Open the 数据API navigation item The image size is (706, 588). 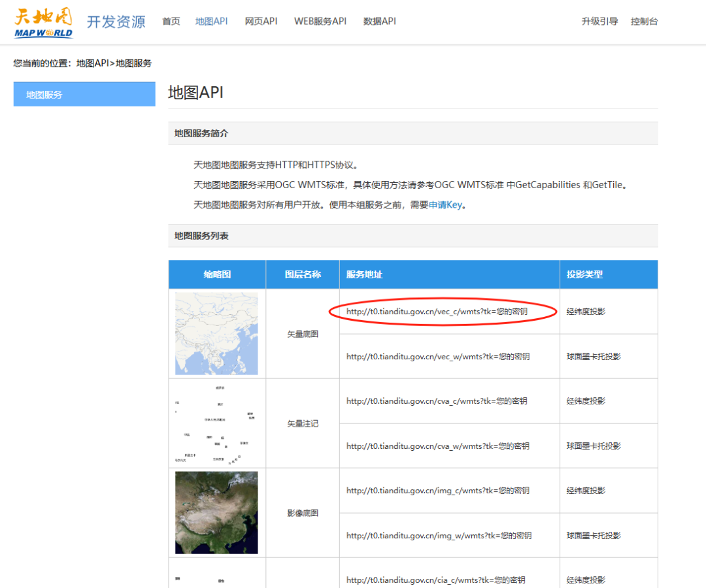click(x=380, y=21)
